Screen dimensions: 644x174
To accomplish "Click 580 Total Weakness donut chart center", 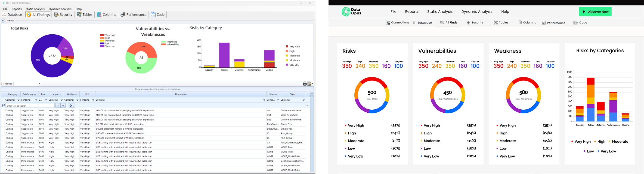I will [x=523, y=95].
